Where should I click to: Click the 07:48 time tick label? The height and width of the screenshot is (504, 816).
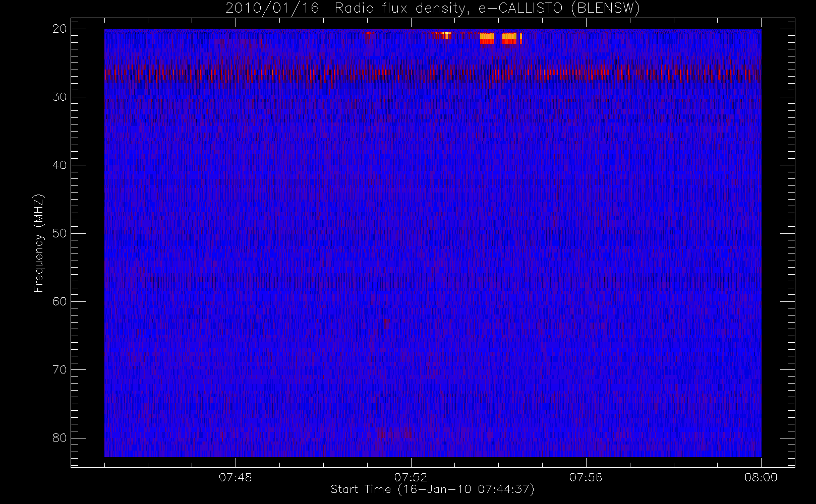[236, 477]
